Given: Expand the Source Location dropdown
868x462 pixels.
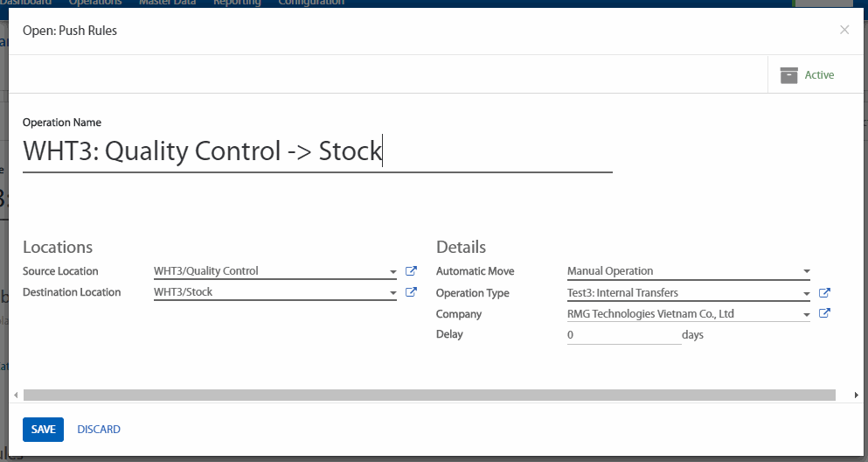Looking at the screenshot, I should (393, 271).
